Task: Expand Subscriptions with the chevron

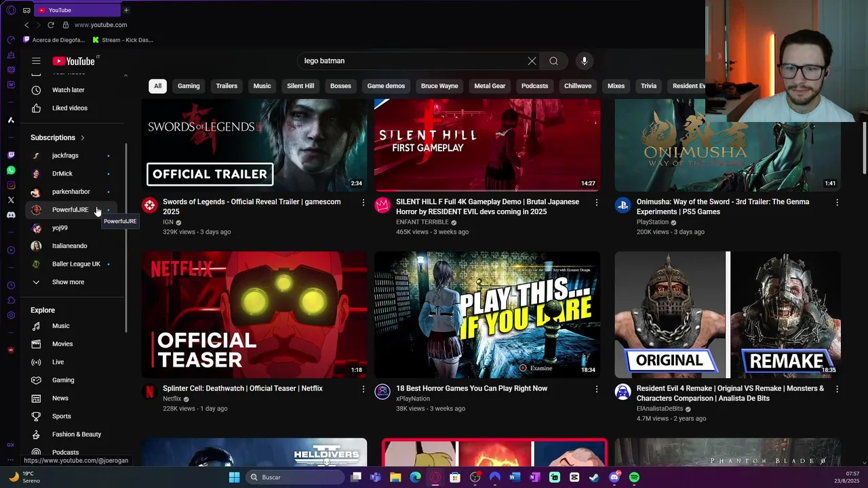Action: tap(83, 138)
